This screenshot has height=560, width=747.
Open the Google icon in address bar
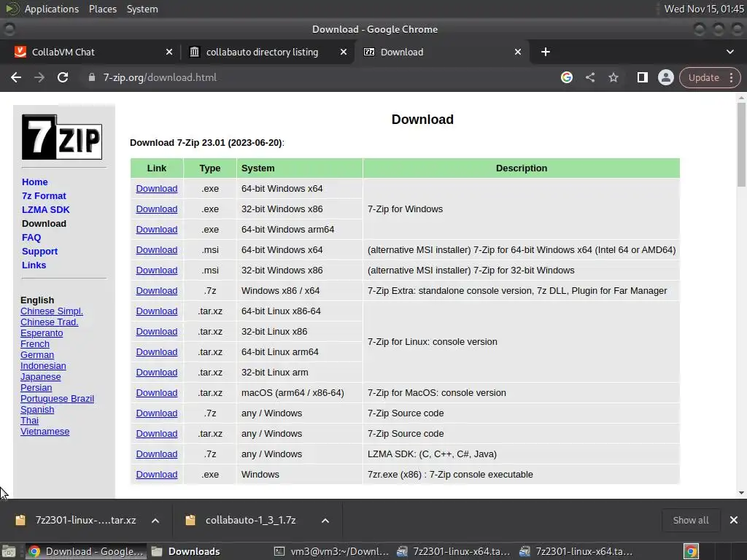coord(566,77)
